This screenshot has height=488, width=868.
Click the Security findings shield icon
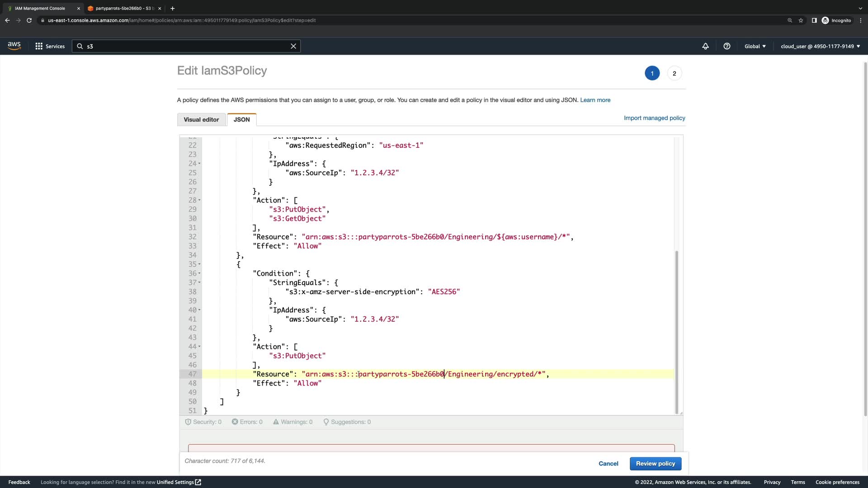point(188,422)
